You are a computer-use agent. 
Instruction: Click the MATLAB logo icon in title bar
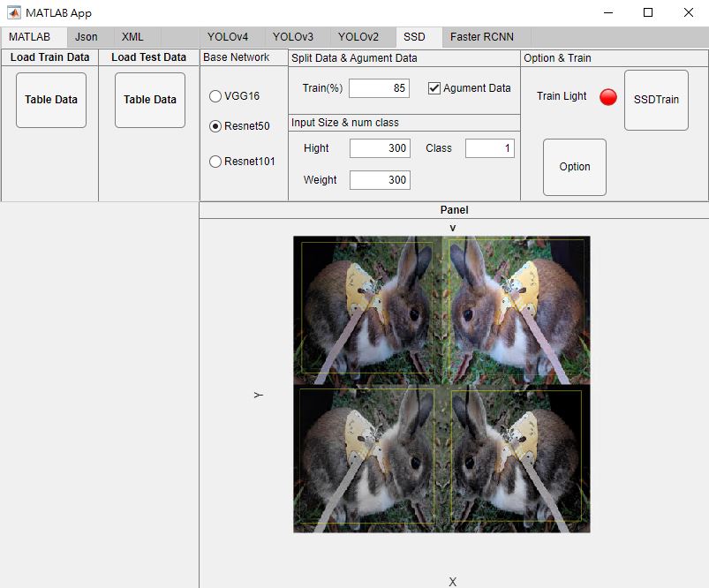point(13,12)
